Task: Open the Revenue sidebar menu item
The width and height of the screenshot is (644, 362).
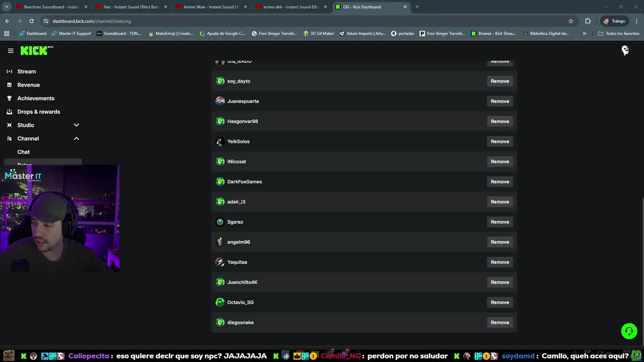Action: click(29, 85)
